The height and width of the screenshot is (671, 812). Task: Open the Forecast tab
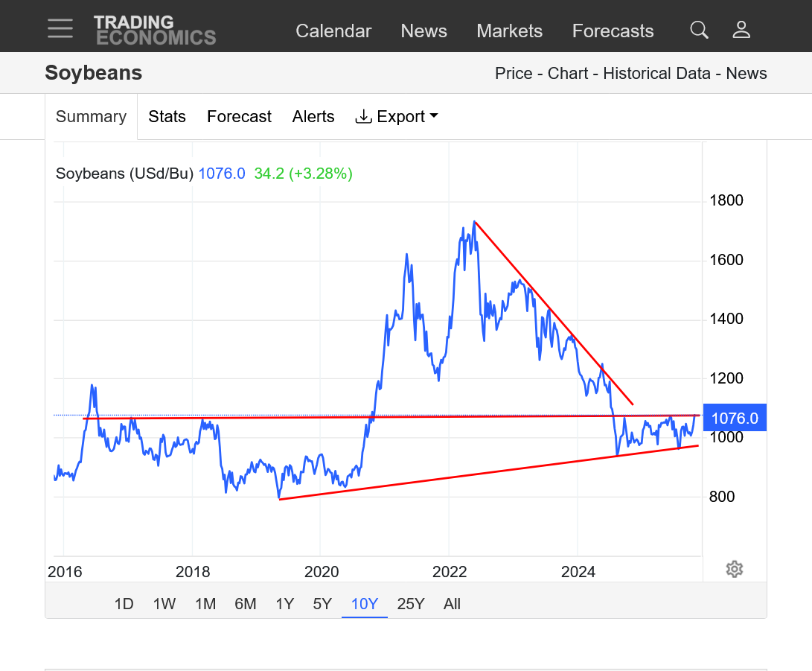239,117
